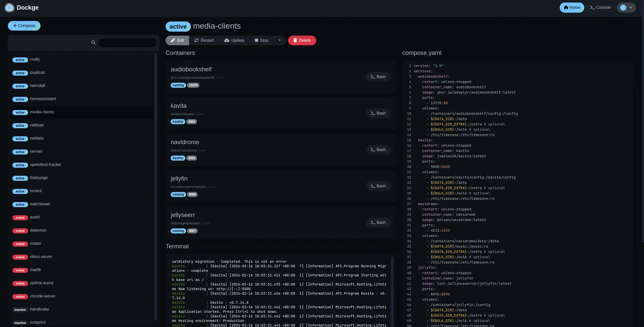Select the homeassistant stack in the list
Viewport: 644px width, 327px height.
43,99
